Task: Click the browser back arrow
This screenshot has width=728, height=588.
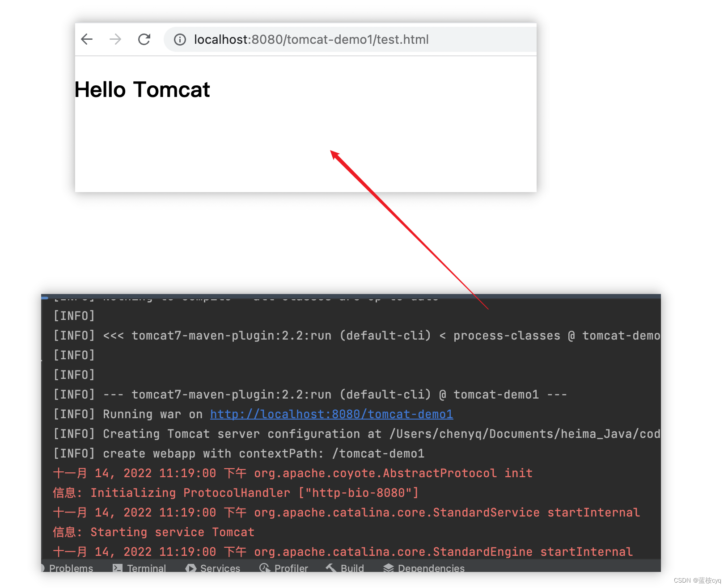Action: coord(87,39)
